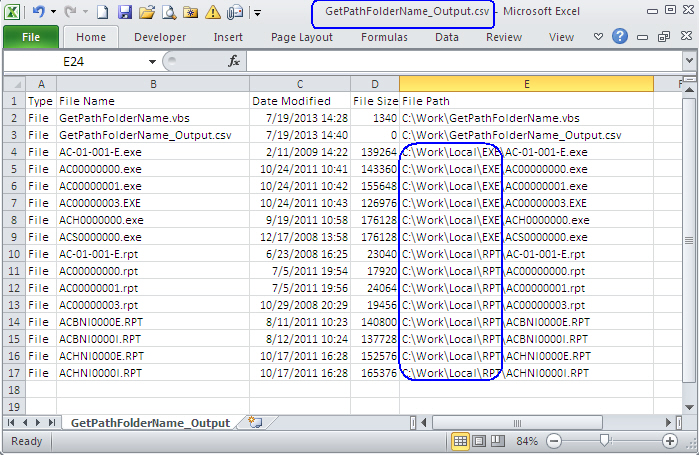Viewport: 699px width, 455px height.
Task: Select column C header
Action: (x=300, y=84)
